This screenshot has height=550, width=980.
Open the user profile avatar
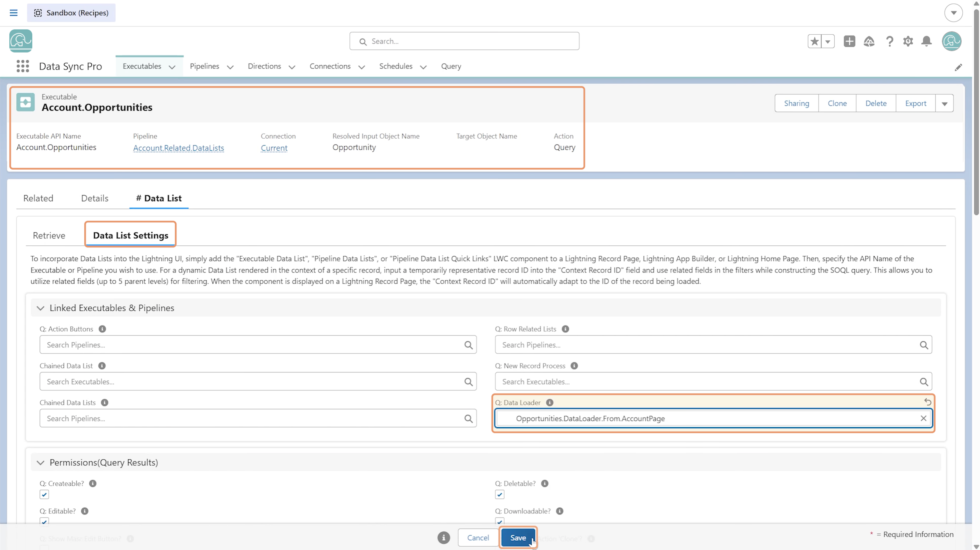click(x=951, y=41)
